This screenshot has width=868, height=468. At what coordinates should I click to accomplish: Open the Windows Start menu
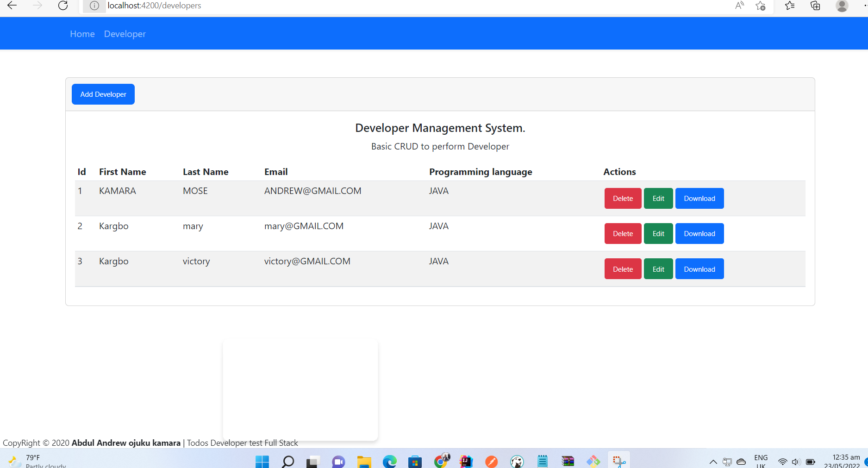(262, 462)
